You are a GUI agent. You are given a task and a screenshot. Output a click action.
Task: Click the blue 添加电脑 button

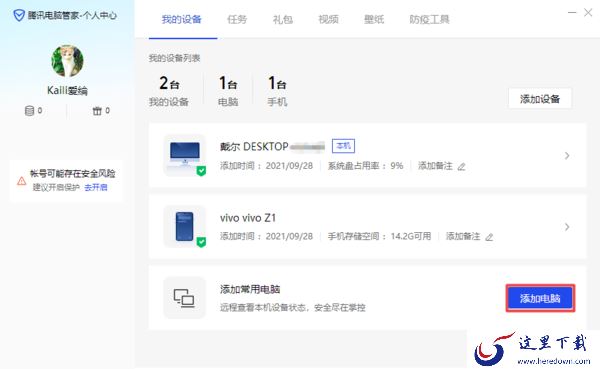point(540,298)
